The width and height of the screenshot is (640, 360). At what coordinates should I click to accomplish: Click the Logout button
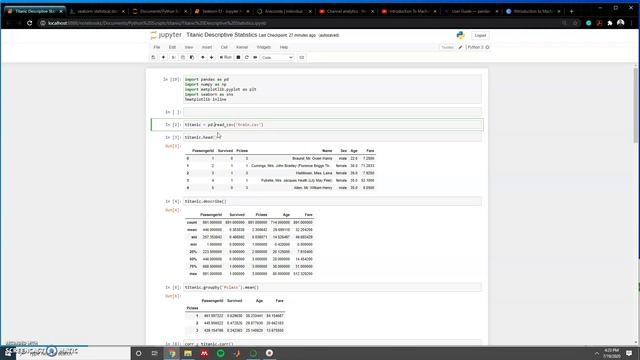480,36
